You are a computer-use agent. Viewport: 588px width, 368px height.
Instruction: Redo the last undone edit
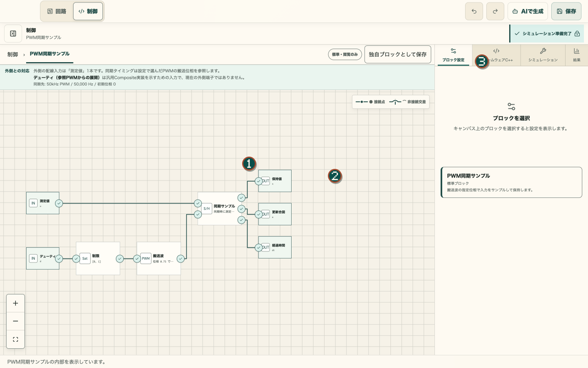(x=495, y=11)
